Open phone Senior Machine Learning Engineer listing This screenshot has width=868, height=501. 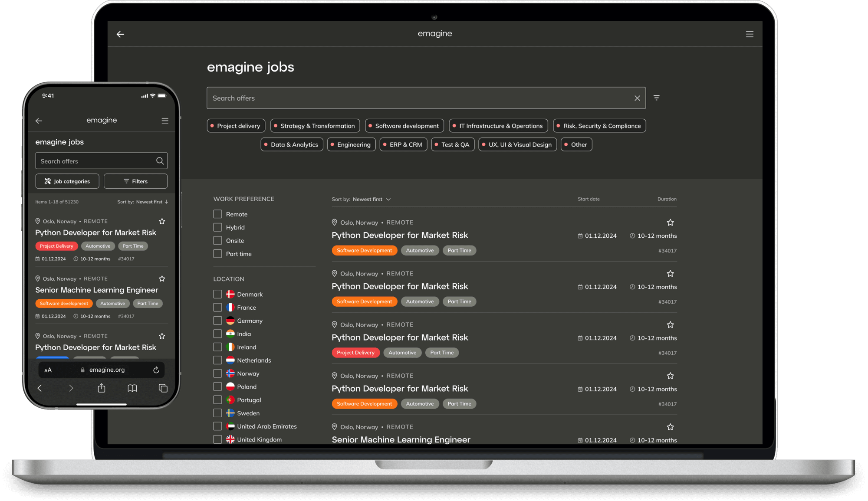click(x=97, y=290)
